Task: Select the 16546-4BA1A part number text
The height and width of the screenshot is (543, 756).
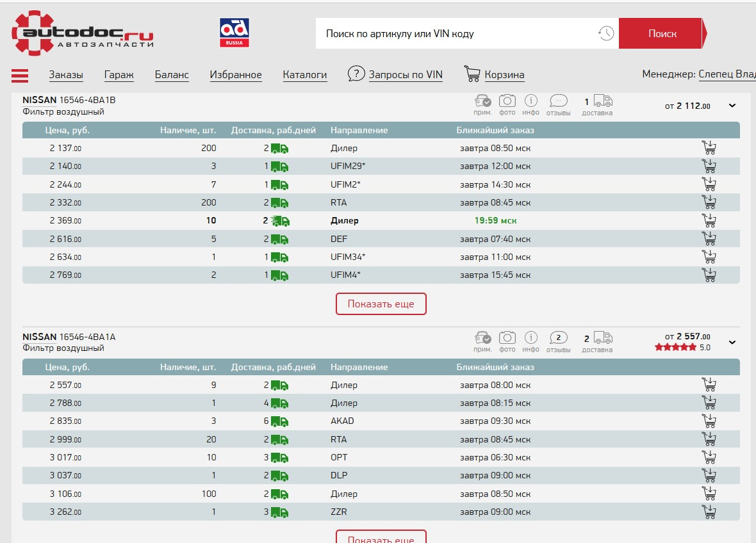Action: 87,337
